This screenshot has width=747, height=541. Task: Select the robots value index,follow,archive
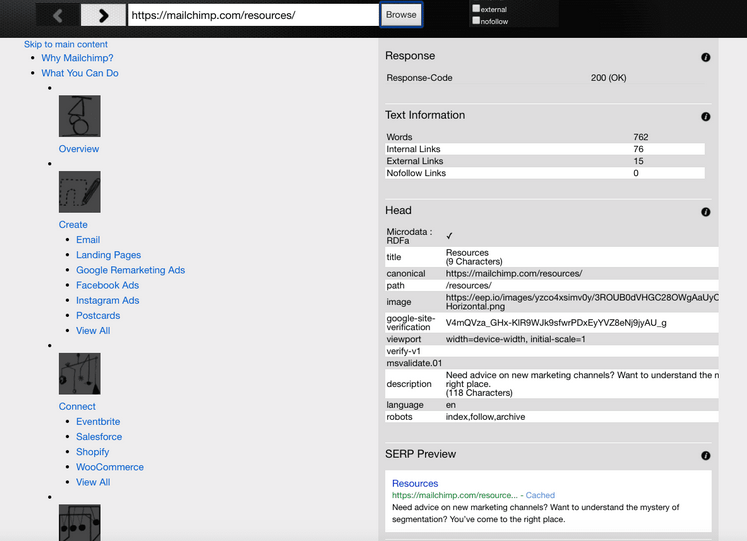(485, 417)
